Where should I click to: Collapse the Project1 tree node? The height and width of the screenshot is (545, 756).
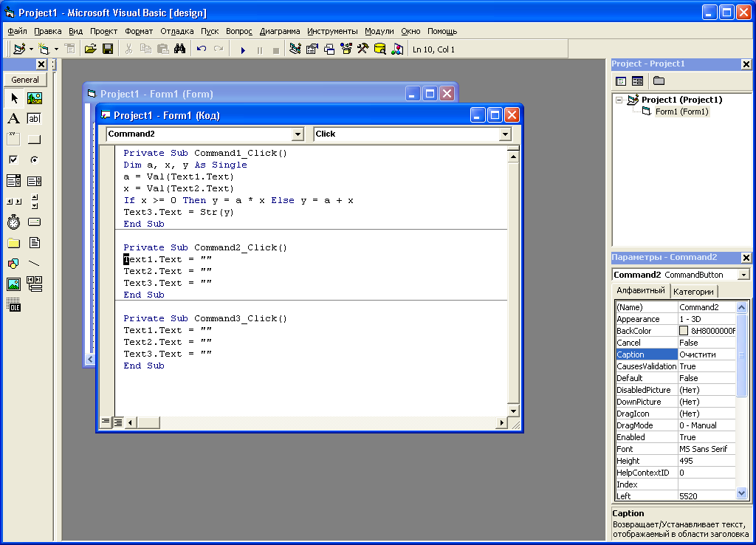point(619,100)
